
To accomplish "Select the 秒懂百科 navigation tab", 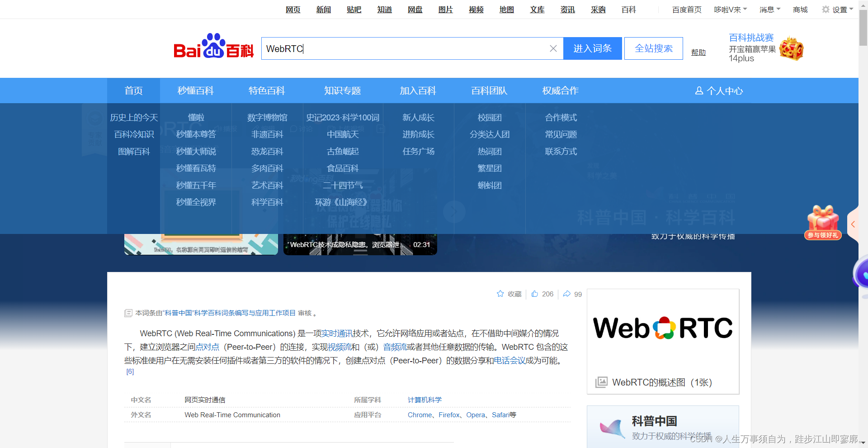I will click(x=195, y=91).
